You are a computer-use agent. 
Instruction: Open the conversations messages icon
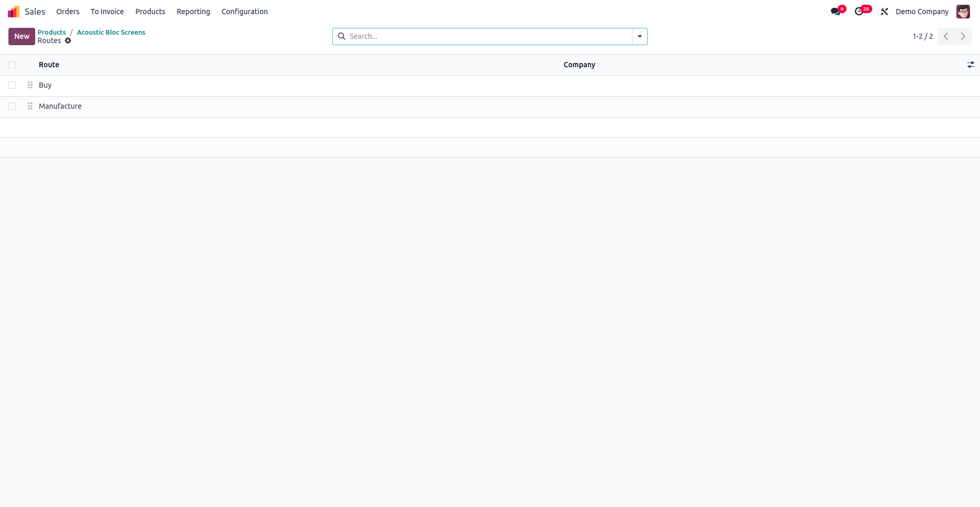[835, 12]
